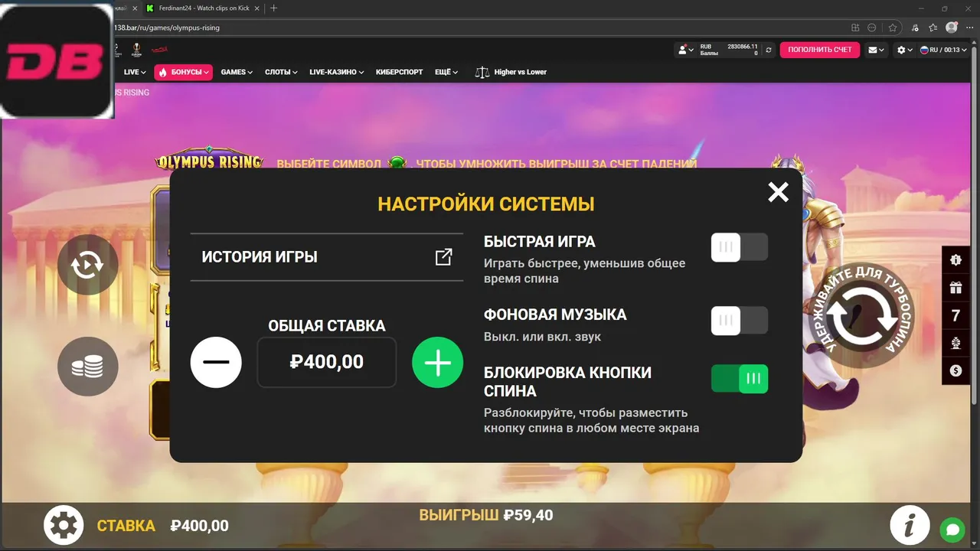Click the chess-piece icon in right sidebar
This screenshot has height=551, width=980.
coord(955,343)
